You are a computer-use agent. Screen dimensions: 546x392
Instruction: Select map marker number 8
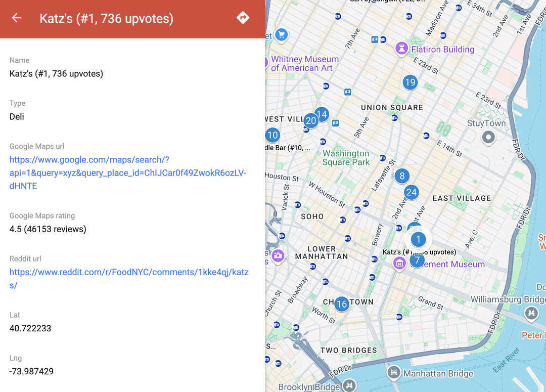402,176
